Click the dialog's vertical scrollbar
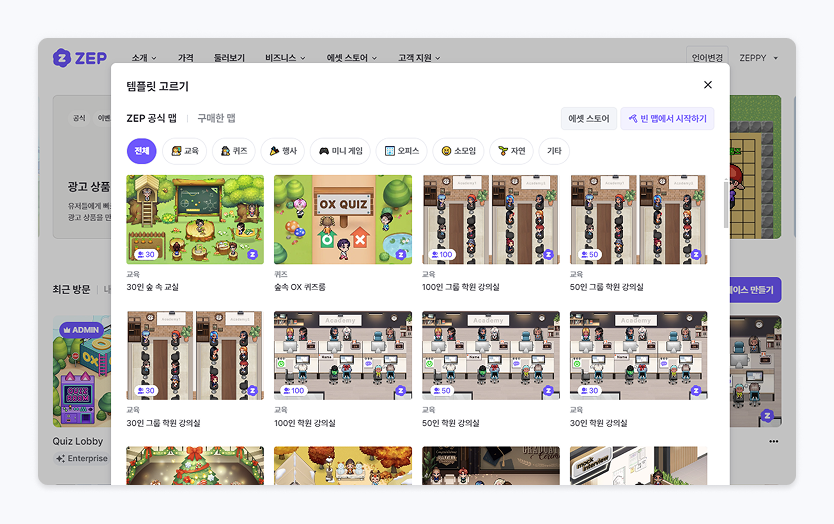Screen dimensions: 834x524 (725, 205)
